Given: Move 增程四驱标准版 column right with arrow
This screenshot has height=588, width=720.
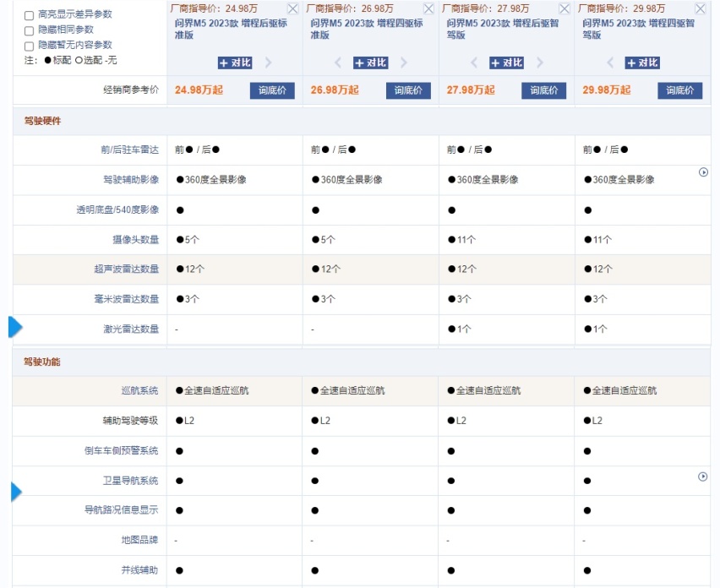Looking at the screenshot, I should pyautogui.click(x=404, y=63).
